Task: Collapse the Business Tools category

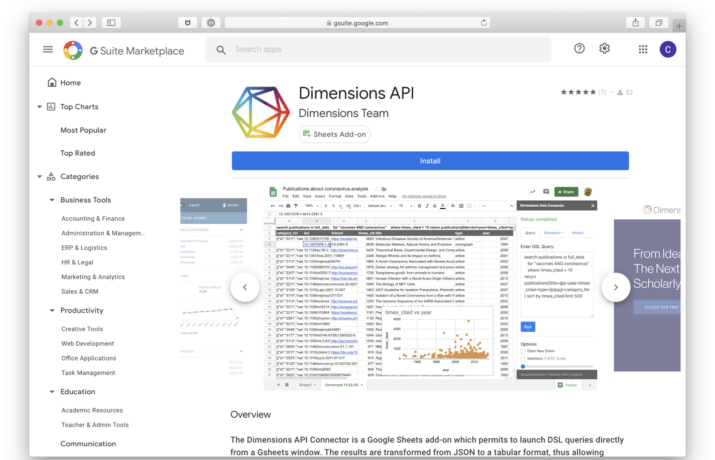Action: (x=51, y=200)
